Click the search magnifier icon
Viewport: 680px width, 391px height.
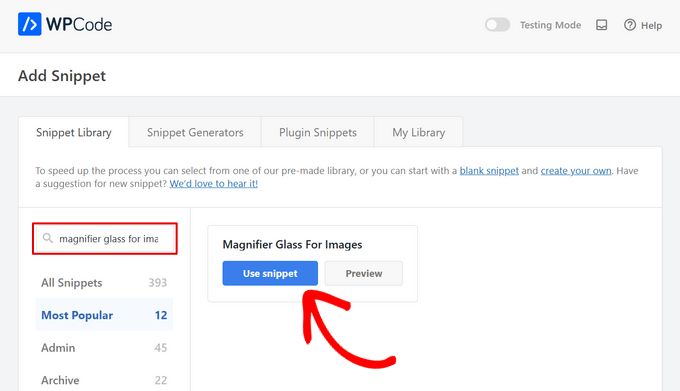point(48,238)
